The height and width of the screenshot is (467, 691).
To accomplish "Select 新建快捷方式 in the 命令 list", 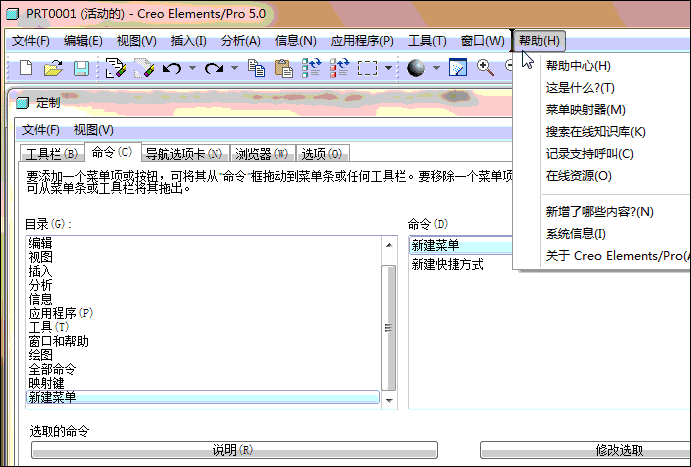I will click(x=448, y=265).
